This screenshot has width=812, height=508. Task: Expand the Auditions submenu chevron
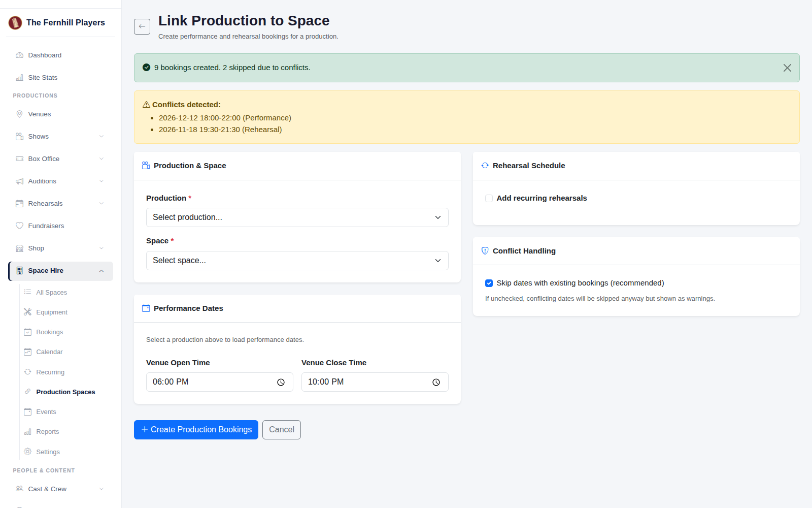101,181
